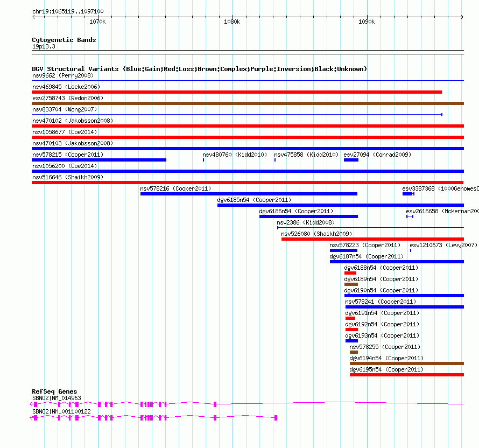Click the dgv6186n54 blue gain bar
This screenshot has width=479, height=448.
pyautogui.click(x=308, y=216)
